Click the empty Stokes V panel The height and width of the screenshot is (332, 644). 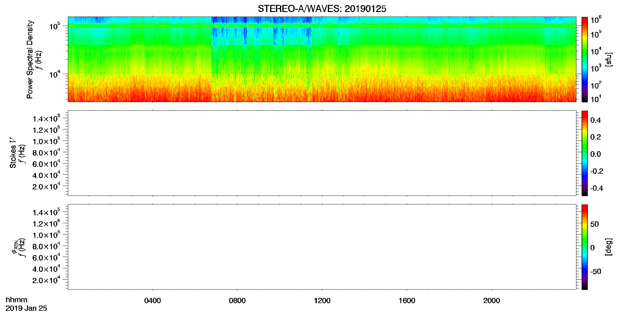click(322, 153)
